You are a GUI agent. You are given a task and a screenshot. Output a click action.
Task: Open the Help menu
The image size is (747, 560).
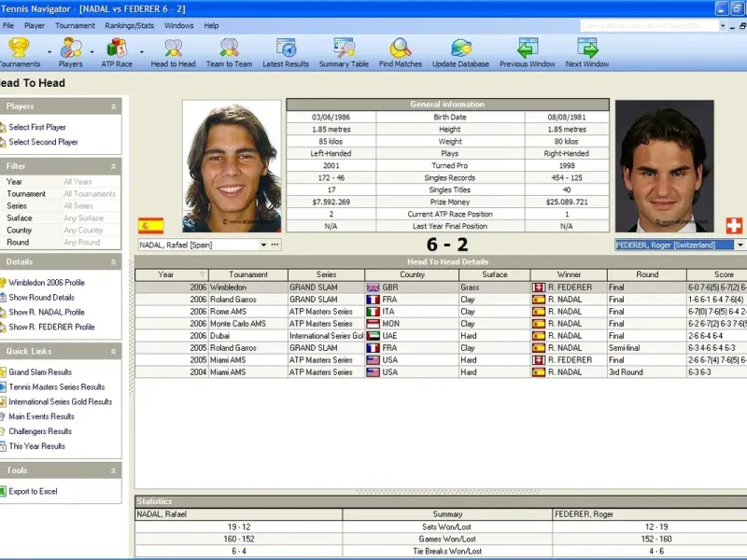click(x=211, y=26)
